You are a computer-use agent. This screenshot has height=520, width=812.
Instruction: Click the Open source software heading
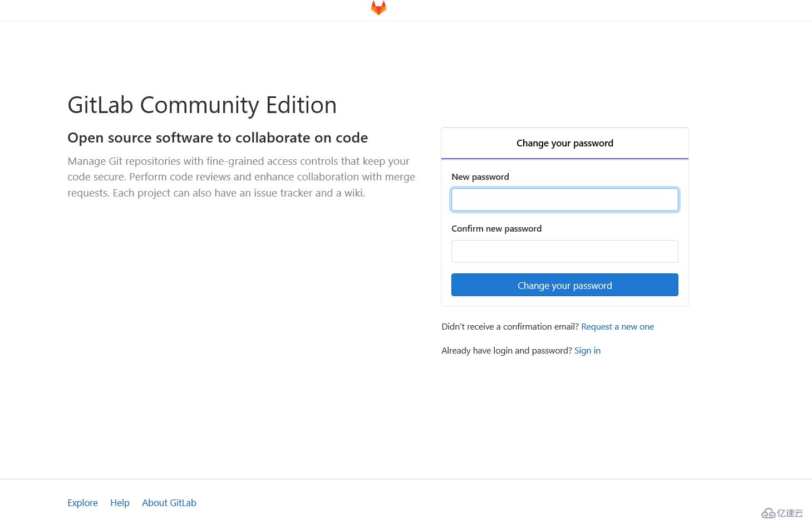[218, 138]
